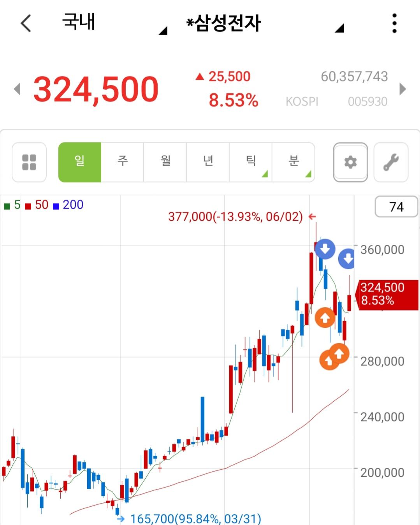Go to next stock with right triangle
Image resolution: width=420 pixels, height=525 pixels.
(x=403, y=89)
